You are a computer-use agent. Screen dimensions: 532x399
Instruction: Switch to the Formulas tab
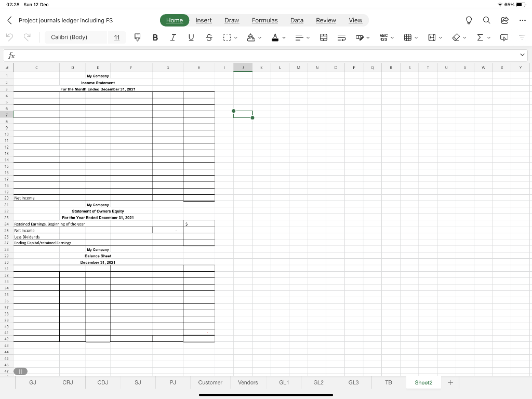click(x=264, y=20)
